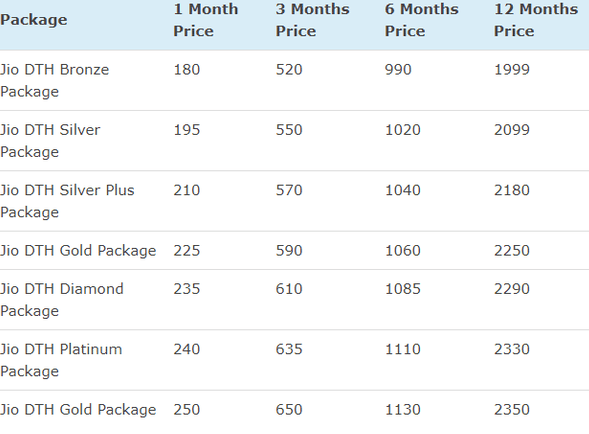Click the 12 Months Price header
Image resolution: width=589 pixels, height=434 pixels.
tap(536, 20)
